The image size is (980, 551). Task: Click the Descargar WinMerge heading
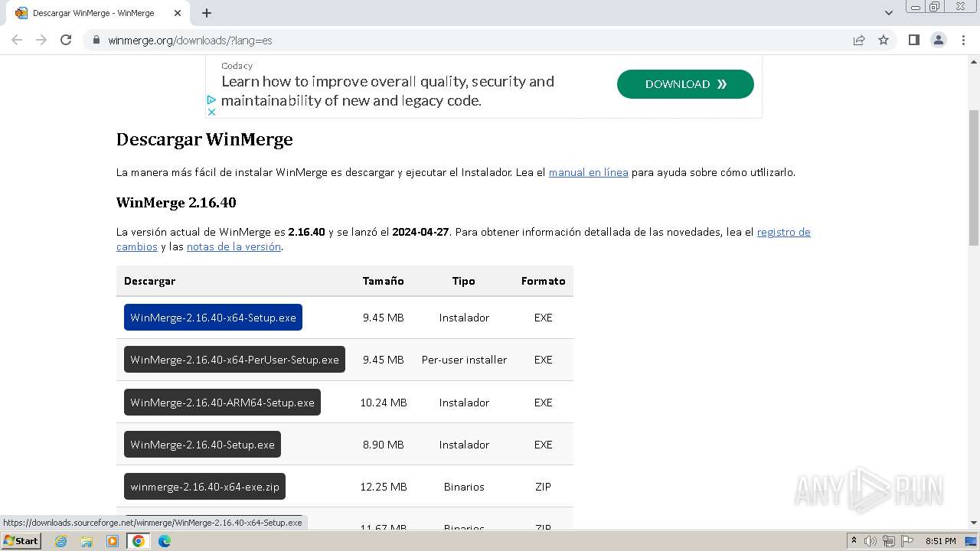(x=204, y=139)
